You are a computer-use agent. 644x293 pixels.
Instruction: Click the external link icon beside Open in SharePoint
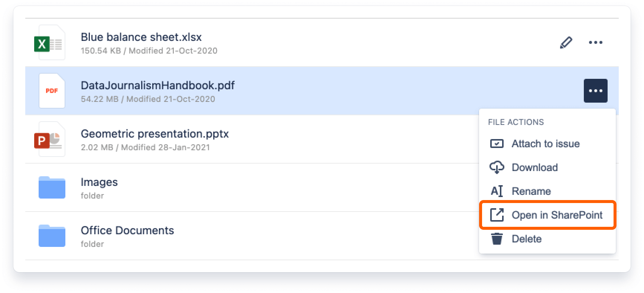497,215
